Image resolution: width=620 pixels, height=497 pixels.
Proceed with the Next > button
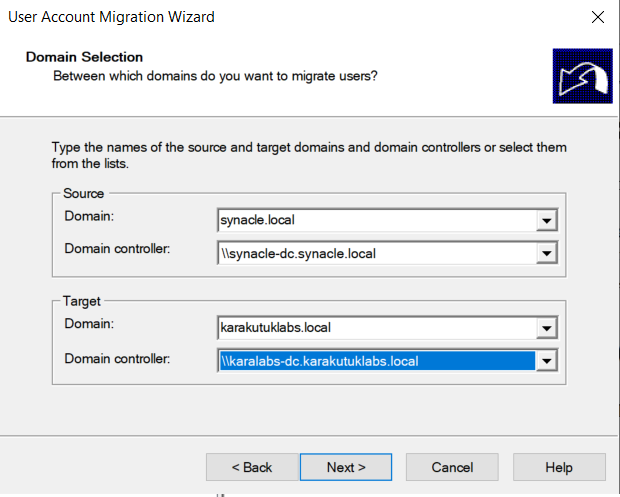(x=346, y=467)
